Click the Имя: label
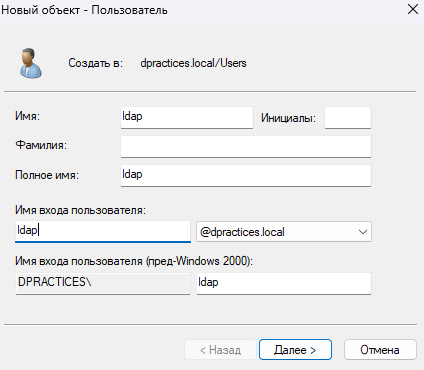Screen dimensions: 424x370 (27, 116)
